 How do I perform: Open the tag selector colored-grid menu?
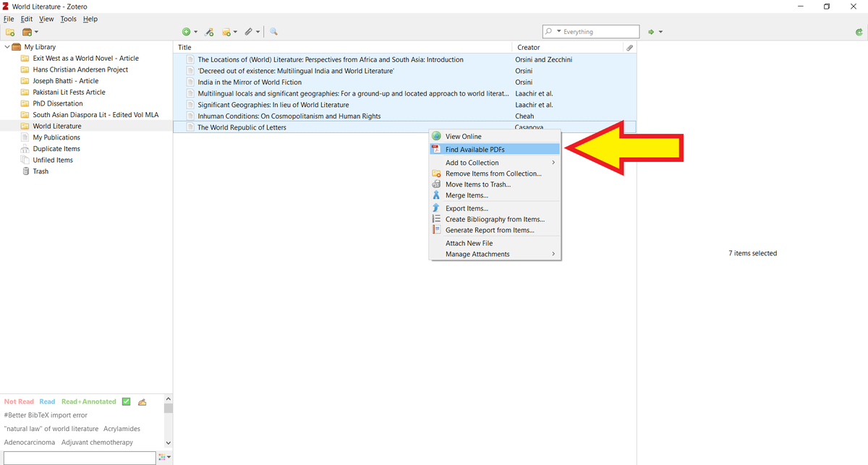[164, 458]
